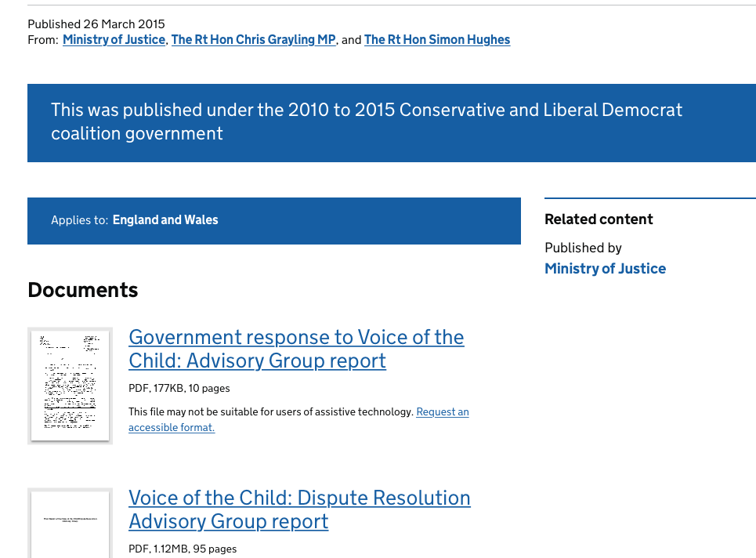This screenshot has width=756, height=558.
Task: Click the England and Wales text
Action: coord(165,220)
